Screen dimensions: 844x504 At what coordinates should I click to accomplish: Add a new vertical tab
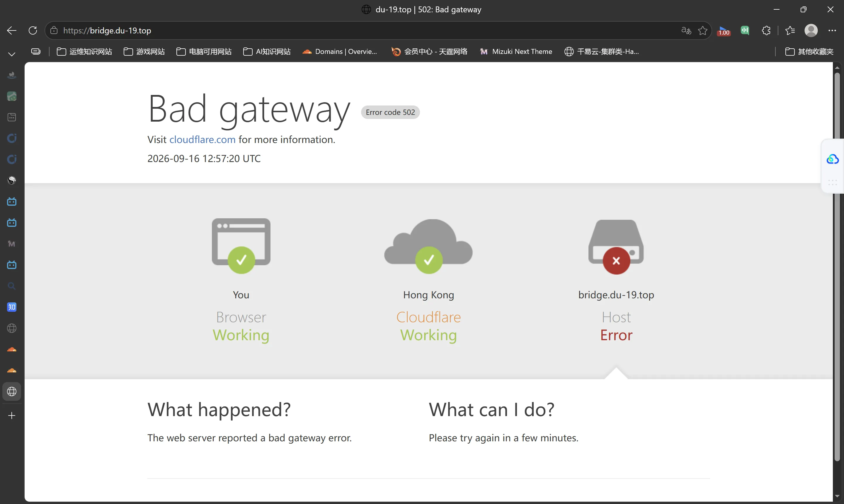click(12, 416)
